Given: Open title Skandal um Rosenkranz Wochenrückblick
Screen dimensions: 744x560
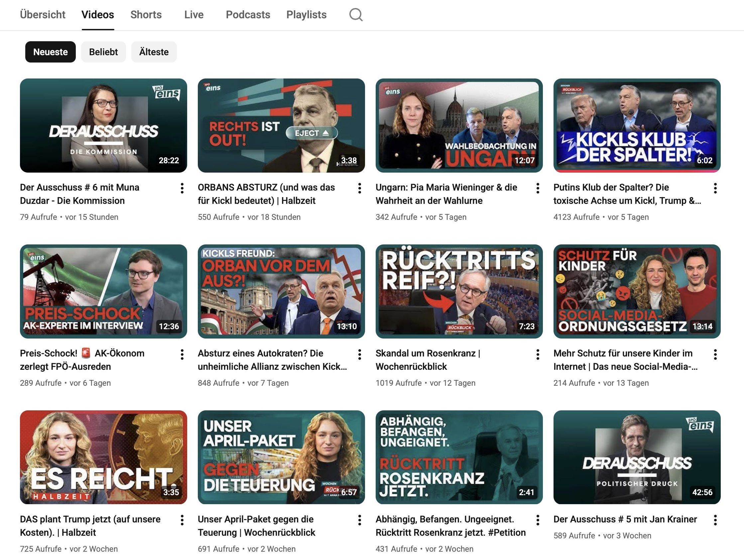Looking at the screenshot, I should 428,360.
